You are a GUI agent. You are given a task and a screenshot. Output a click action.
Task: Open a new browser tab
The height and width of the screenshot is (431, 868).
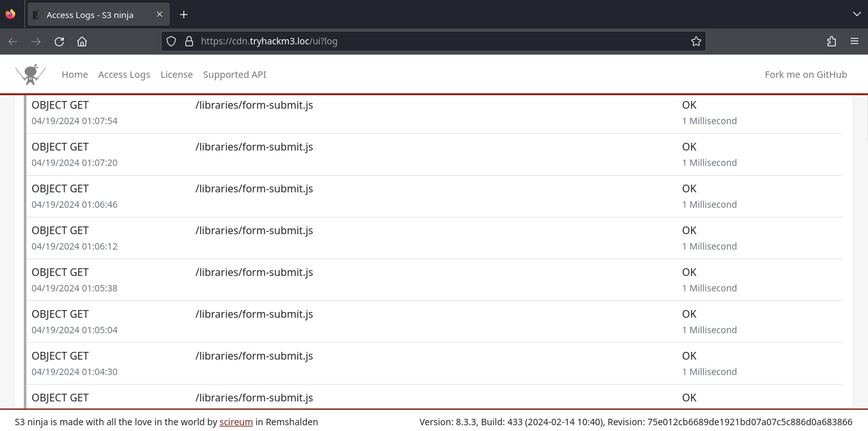tap(183, 14)
